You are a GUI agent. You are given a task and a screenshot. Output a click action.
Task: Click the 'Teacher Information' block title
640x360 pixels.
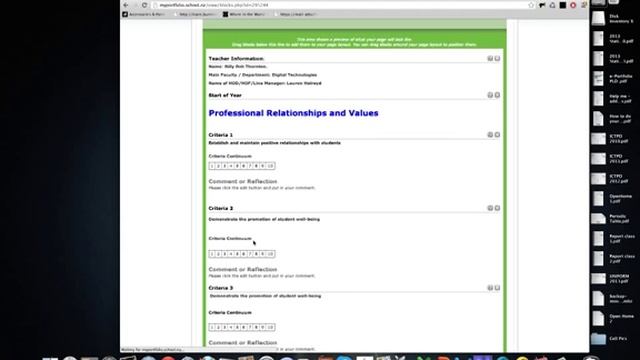click(236, 59)
